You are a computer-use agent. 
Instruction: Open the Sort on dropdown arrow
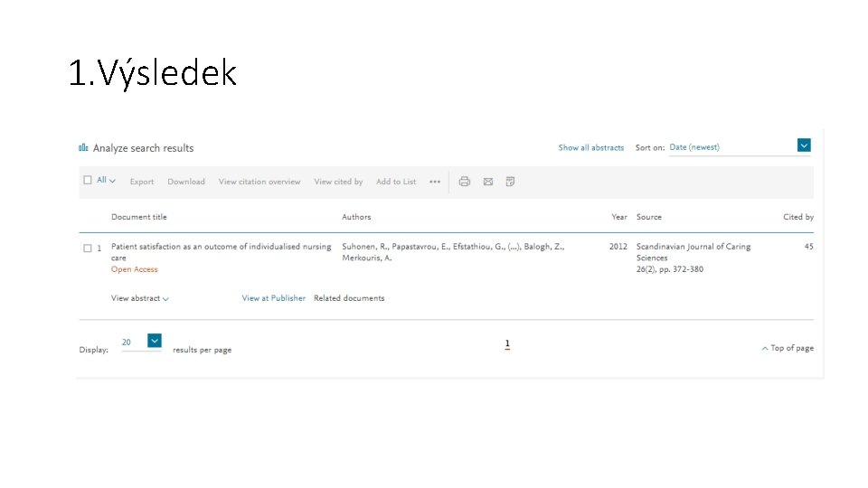coord(804,145)
